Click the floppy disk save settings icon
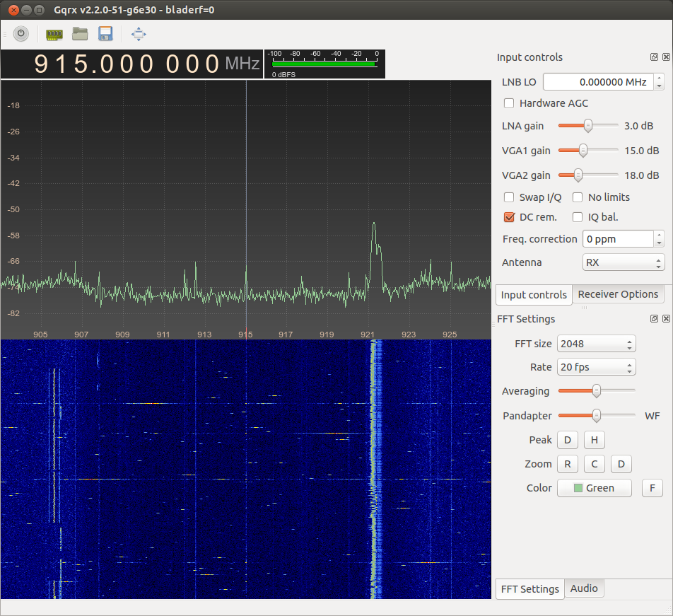The image size is (673, 616). [105, 33]
